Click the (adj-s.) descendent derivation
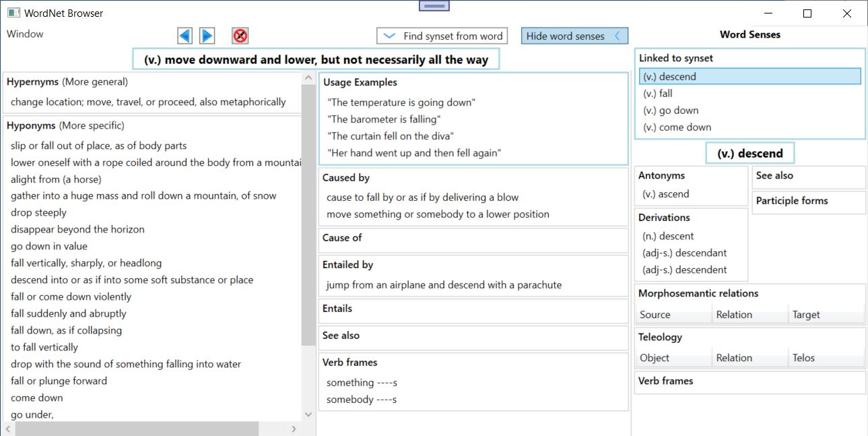Viewport: 868px width, 436px height. [x=685, y=270]
